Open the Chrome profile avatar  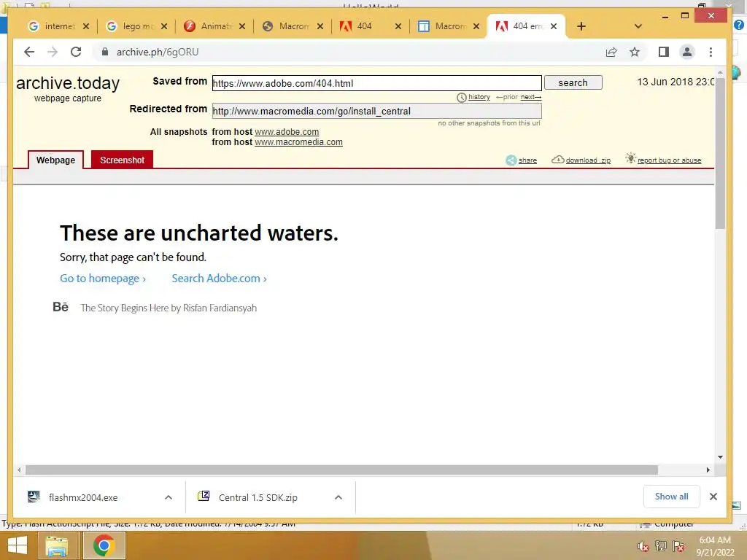(687, 52)
